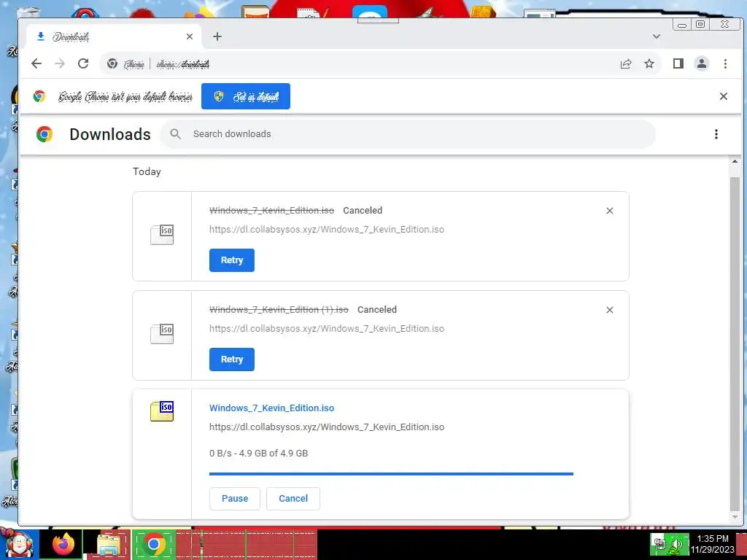This screenshot has height=560, width=747.
Task: Open the taskbar clock showing 1:35 PM
Action: (x=712, y=544)
